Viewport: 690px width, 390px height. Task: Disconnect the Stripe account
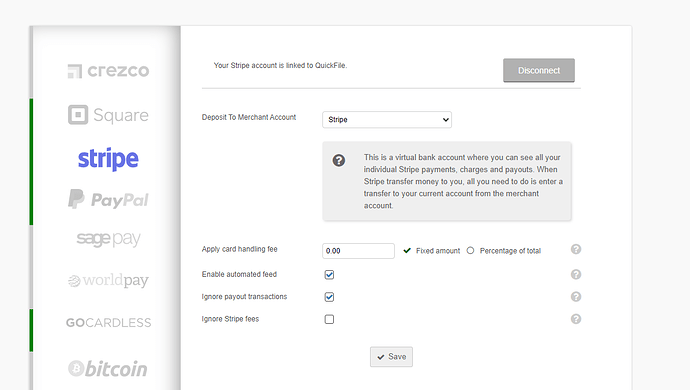coord(539,70)
